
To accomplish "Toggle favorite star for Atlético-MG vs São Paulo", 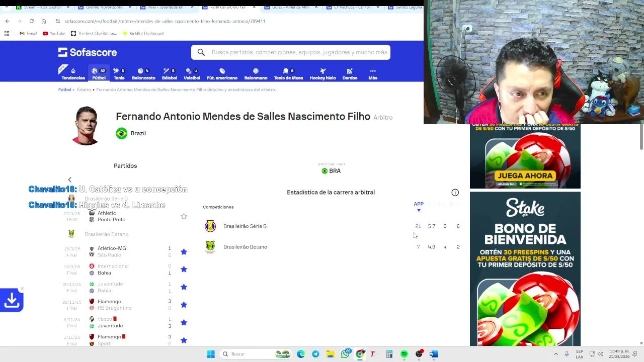I will point(184,251).
